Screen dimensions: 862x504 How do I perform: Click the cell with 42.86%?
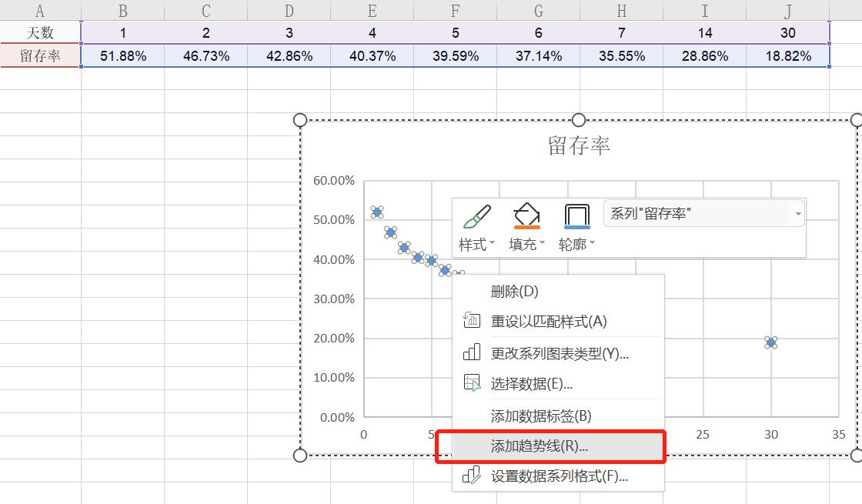289,56
